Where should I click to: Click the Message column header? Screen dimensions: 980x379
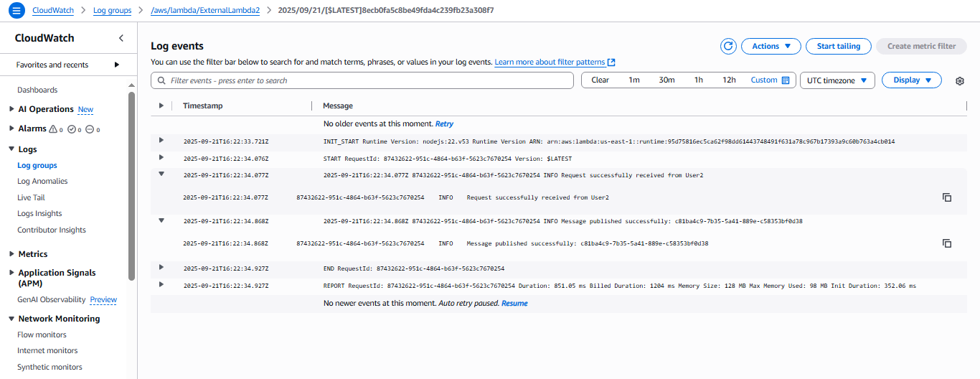tap(338, 106)
